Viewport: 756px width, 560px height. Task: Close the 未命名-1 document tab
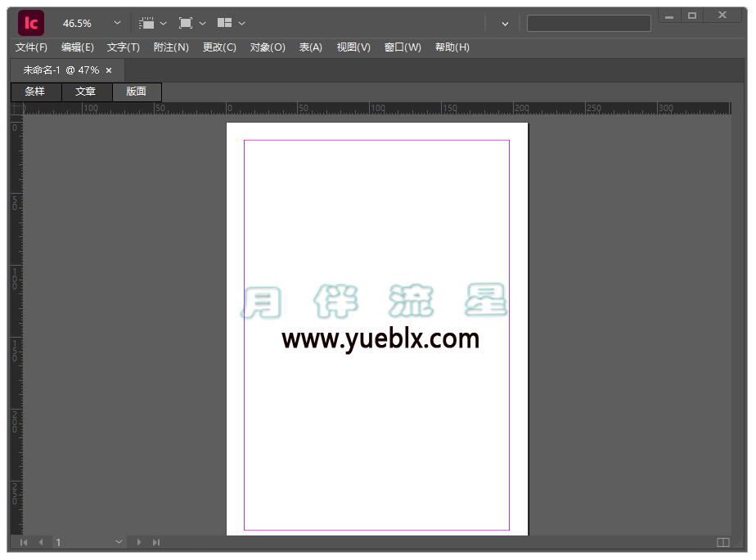click(x=109, y=70)
